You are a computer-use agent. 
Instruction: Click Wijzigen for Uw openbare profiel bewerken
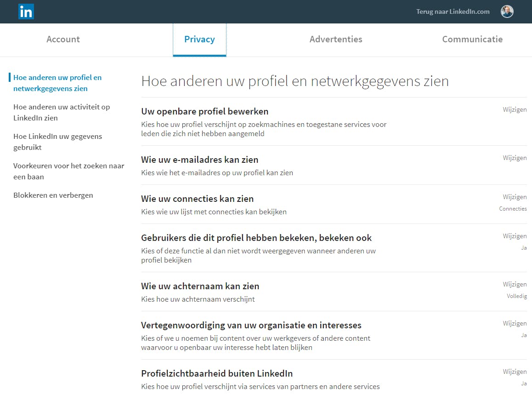(515, 109)
